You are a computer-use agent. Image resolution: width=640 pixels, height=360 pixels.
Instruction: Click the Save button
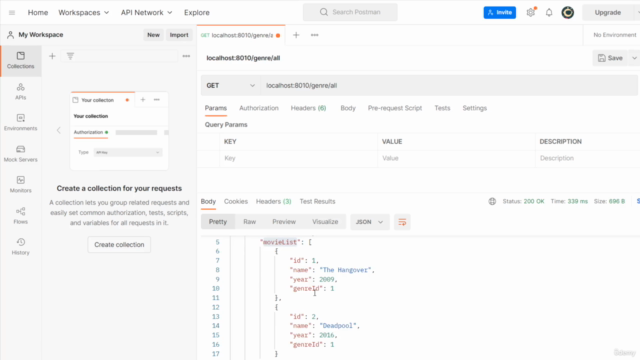click(610, 58)
